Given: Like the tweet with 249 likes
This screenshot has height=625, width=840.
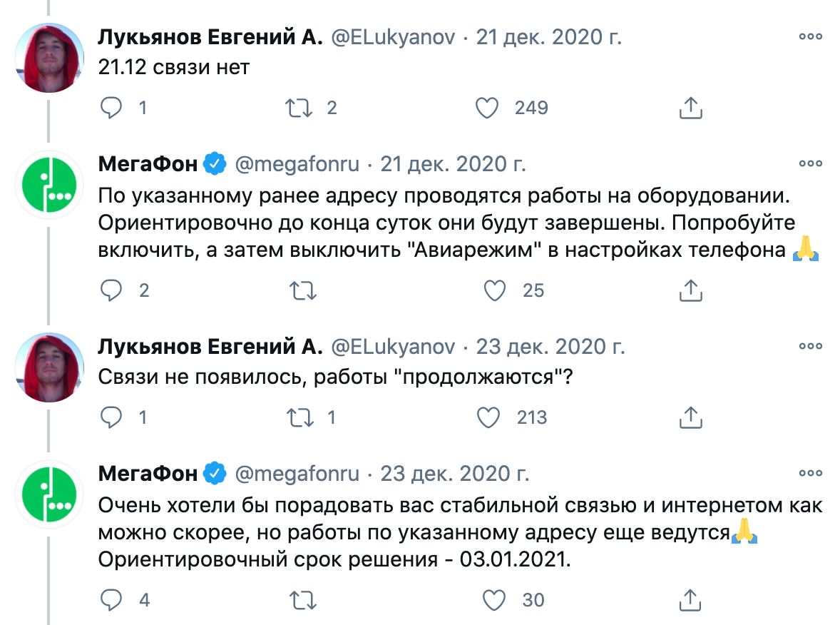Looking at the screenshot, I should pyautogui.click(x=486, y=108).
